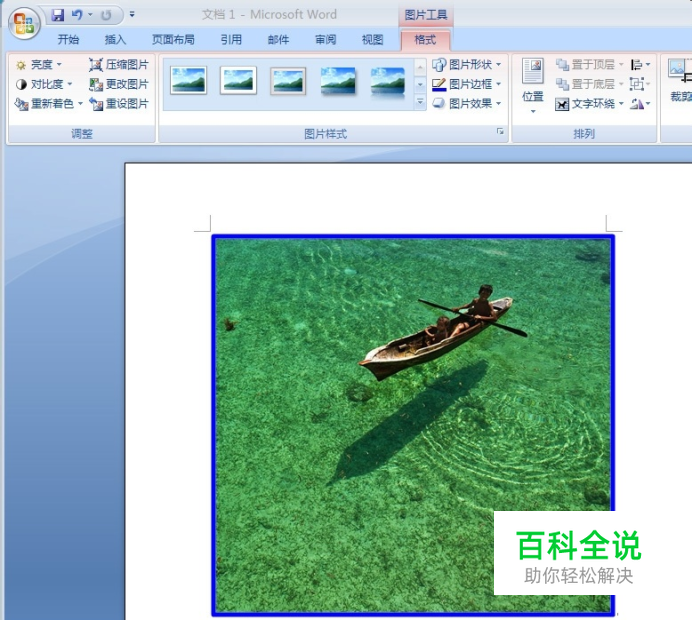Viewport: 692px width, 620px height.
Task: Apply the first picture style thumbnail
Action: [x=188, y=80]
